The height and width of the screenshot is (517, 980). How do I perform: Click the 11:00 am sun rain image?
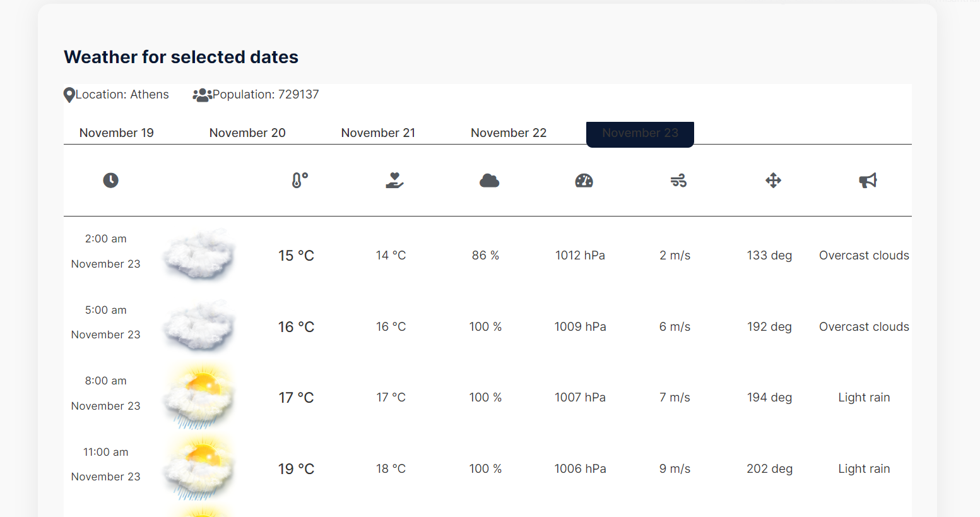point(199,468)
